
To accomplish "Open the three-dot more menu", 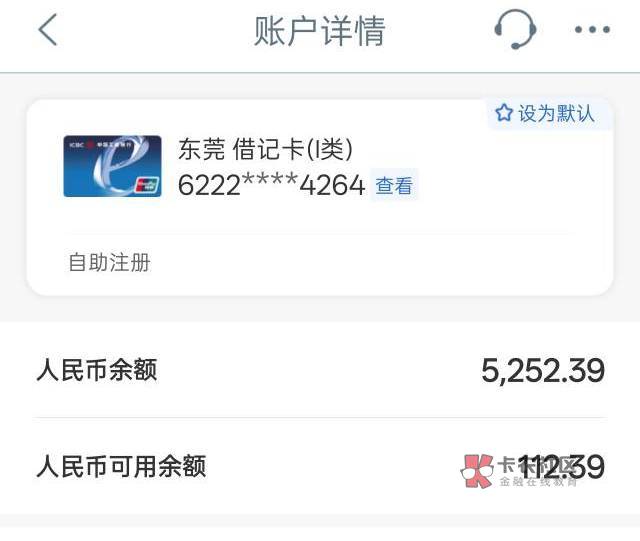I will coord(592,29).
